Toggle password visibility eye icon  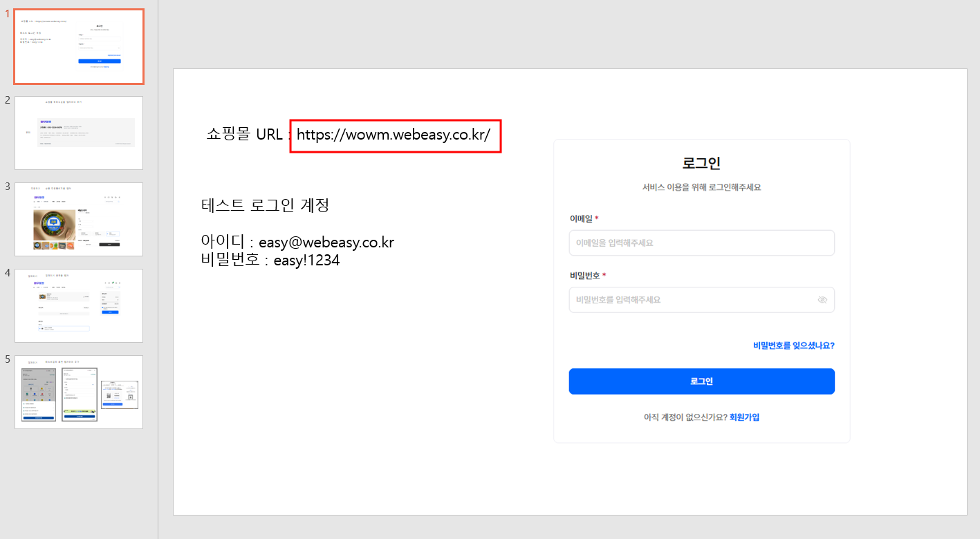(x=822, y=300)
